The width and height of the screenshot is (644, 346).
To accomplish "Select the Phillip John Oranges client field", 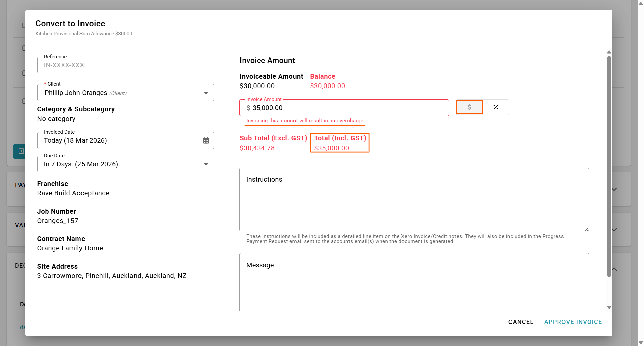I will pyautogui.click(x=121, y=93).
